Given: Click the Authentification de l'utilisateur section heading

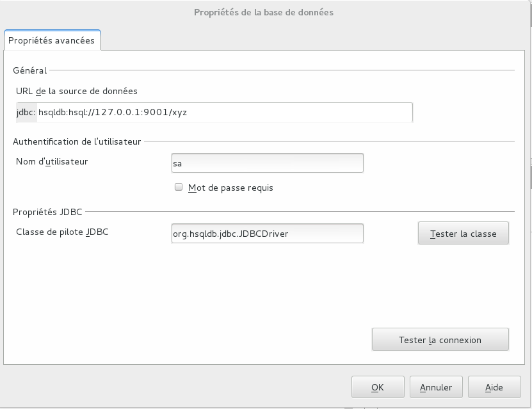Looking at the screenshot, I should pyautogui.click(x=77, y=141).
